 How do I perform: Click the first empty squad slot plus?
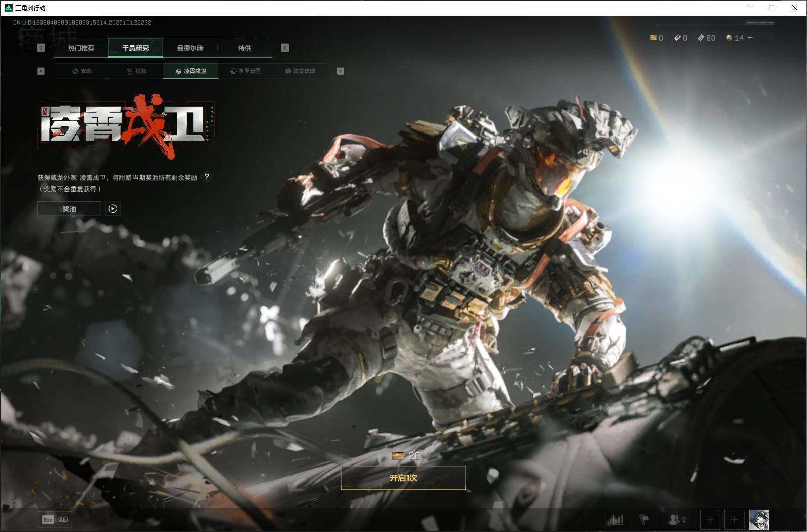(x=710, y=519)
